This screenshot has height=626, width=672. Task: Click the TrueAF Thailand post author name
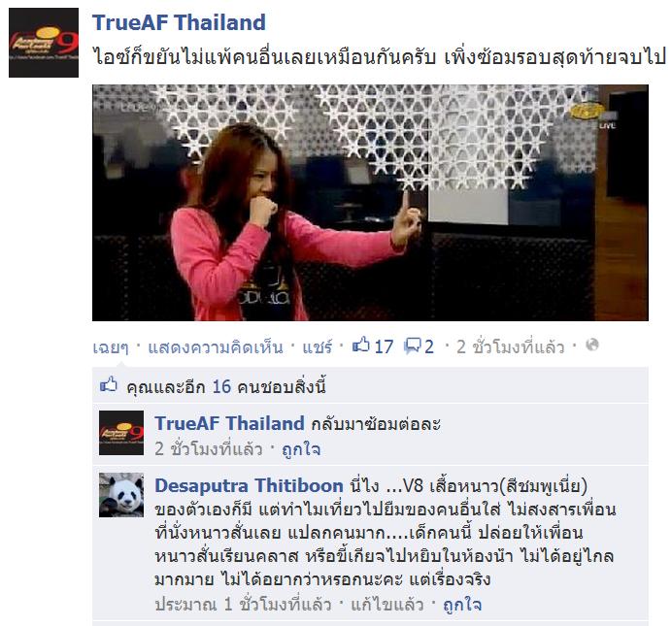[x=179, y=22]
